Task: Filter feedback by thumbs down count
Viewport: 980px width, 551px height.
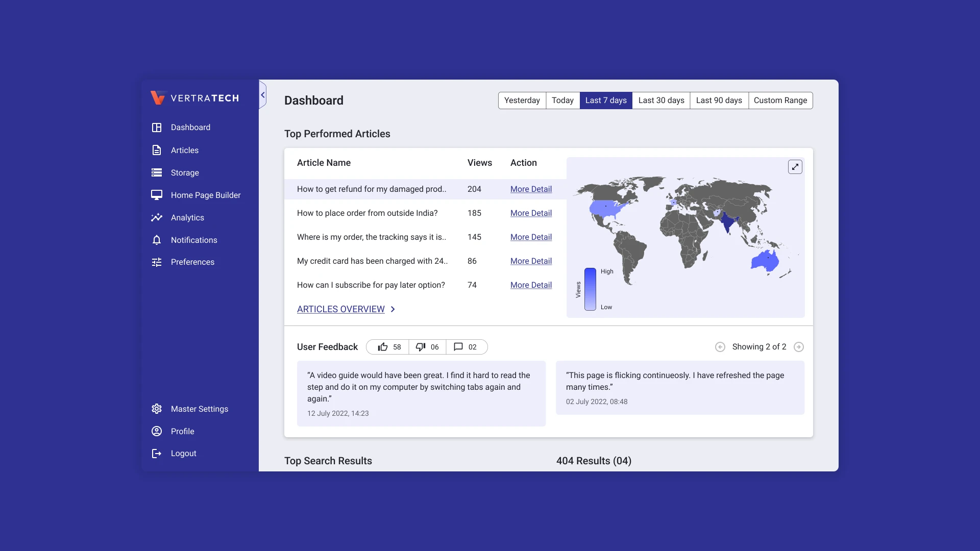Action: 427,347
